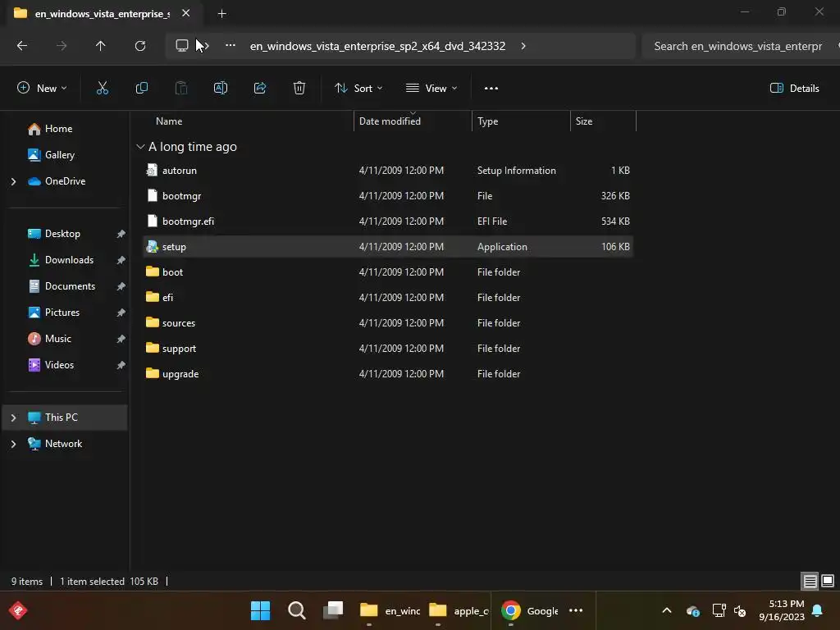Screen dimensions: 840x630
Task: Sort by the Date modified column
Action: click(x=390, y=121)
